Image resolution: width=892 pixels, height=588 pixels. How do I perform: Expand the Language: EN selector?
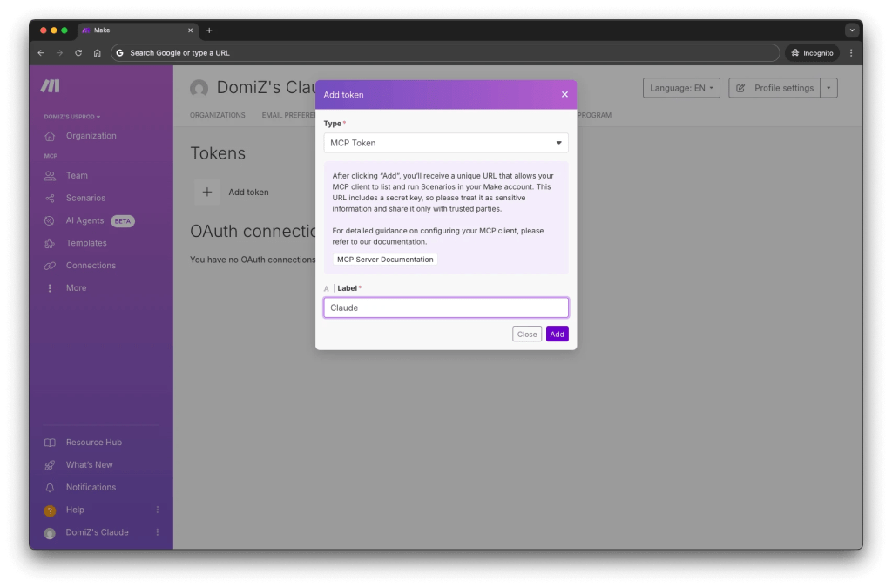coord(681,87)
